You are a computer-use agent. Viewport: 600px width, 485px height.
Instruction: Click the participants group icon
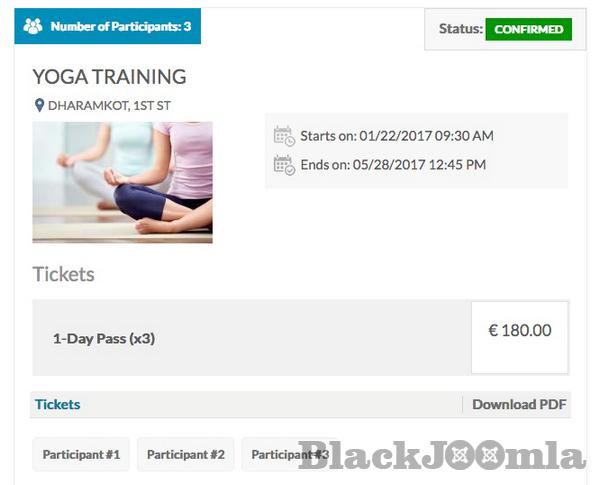[33, 26]
